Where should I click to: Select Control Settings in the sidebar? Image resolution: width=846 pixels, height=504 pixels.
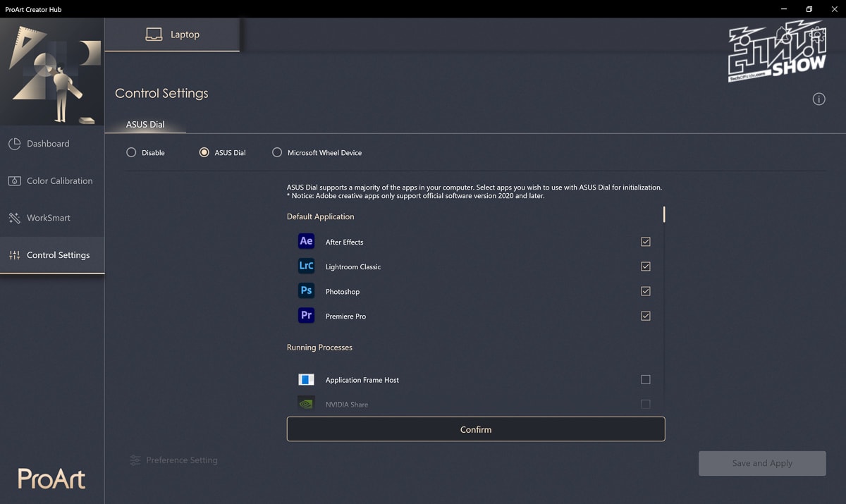pos(52,255)
